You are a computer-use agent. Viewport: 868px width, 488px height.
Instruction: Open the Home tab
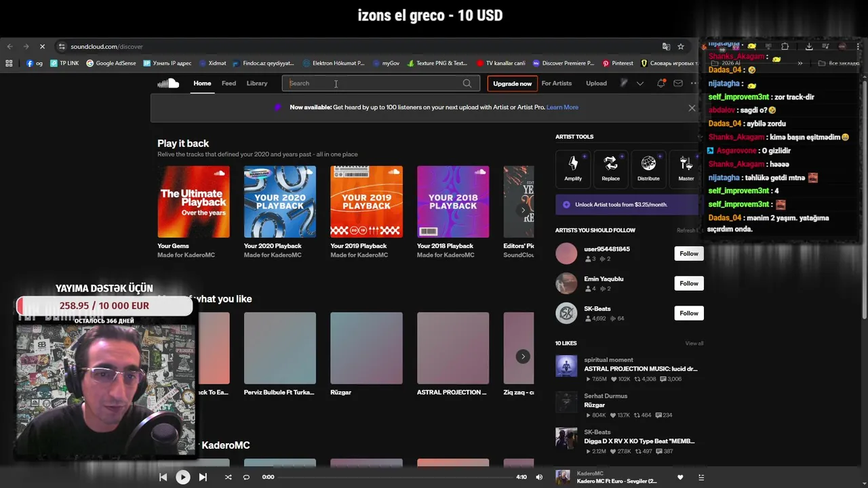(x=202, y=83)
